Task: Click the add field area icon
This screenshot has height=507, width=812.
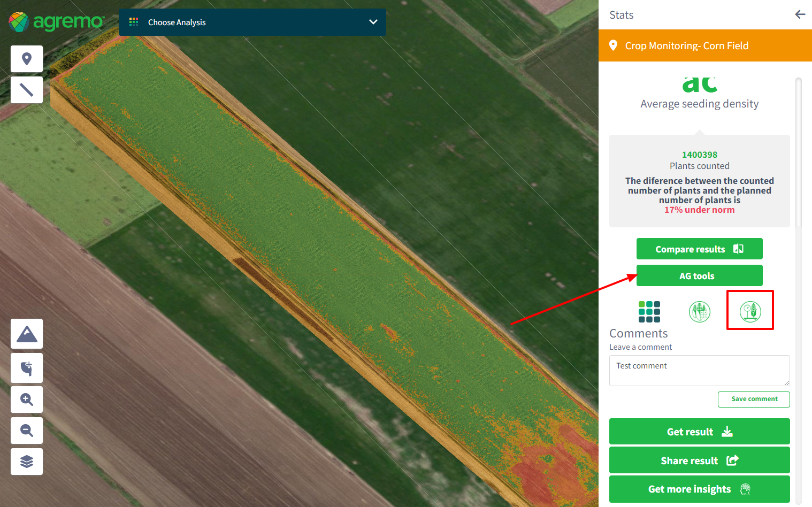Action: 27,368
